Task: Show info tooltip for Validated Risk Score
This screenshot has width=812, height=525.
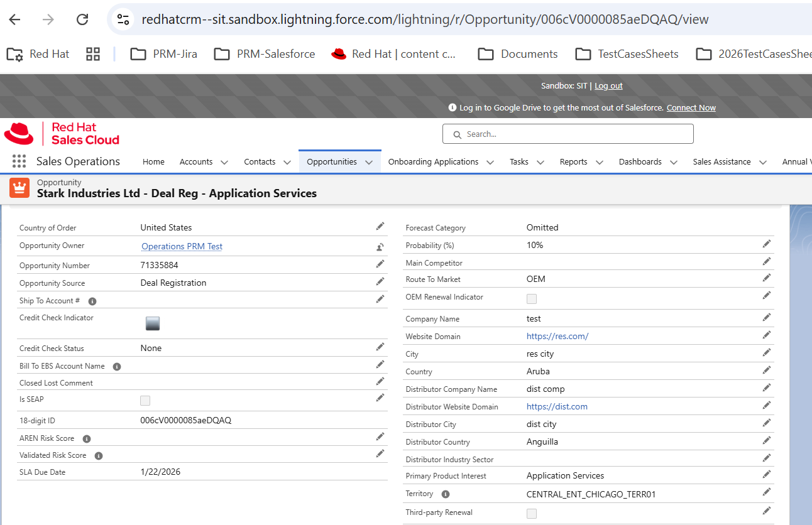Action: pos(99,456)
